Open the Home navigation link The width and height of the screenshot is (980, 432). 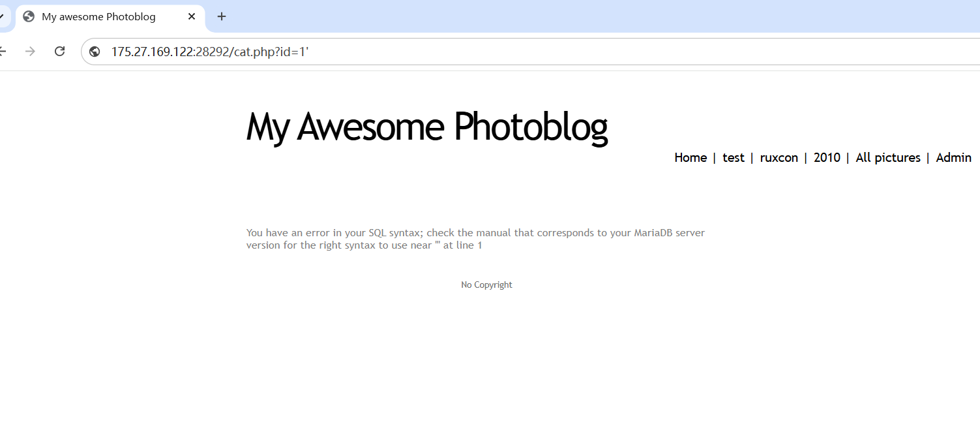[x=690, y=157]
